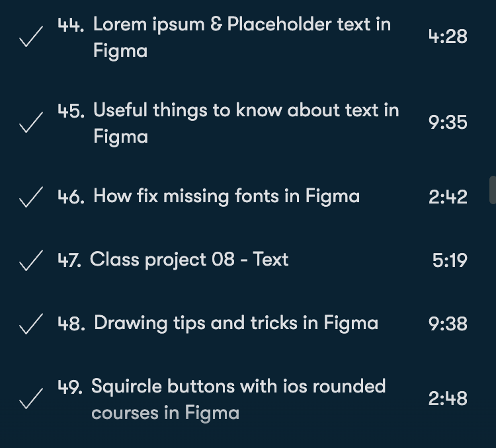496x448 pixels.
Task: Click the lesson number 48 label
Action: click(71, 324)
